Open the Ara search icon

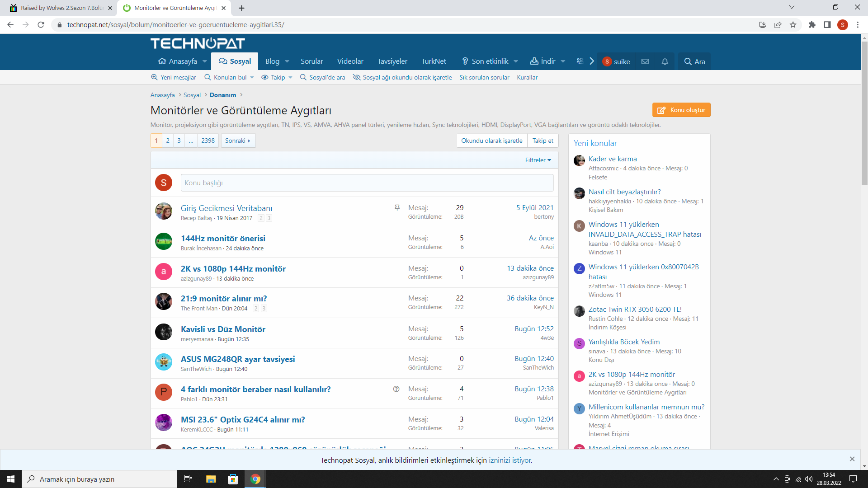(694, 61)
